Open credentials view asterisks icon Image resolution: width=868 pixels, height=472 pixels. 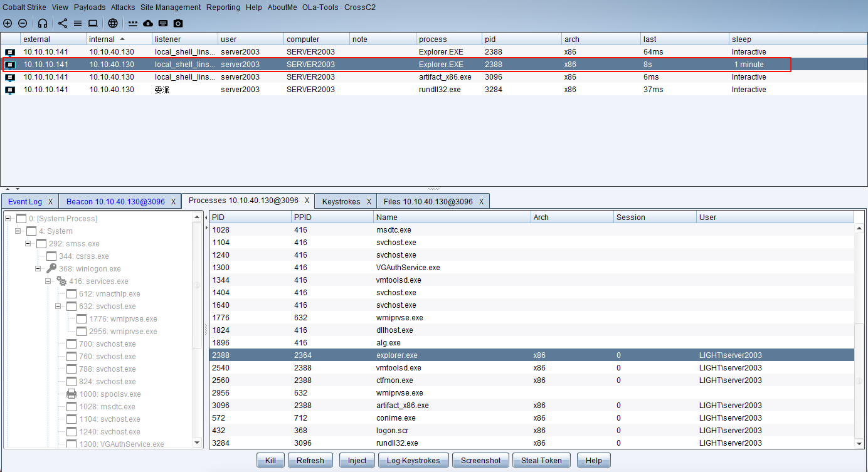click(x=133, y=23)
